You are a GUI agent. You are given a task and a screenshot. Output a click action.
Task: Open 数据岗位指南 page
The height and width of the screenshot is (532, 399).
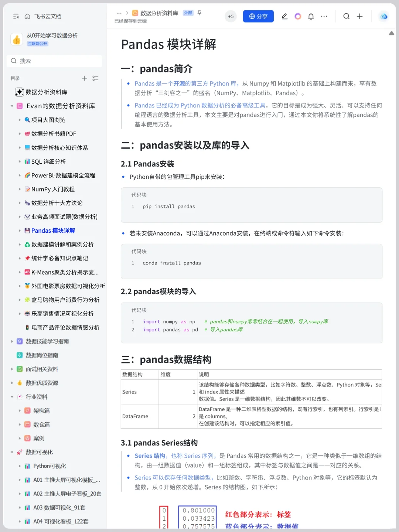coord(42,355)
